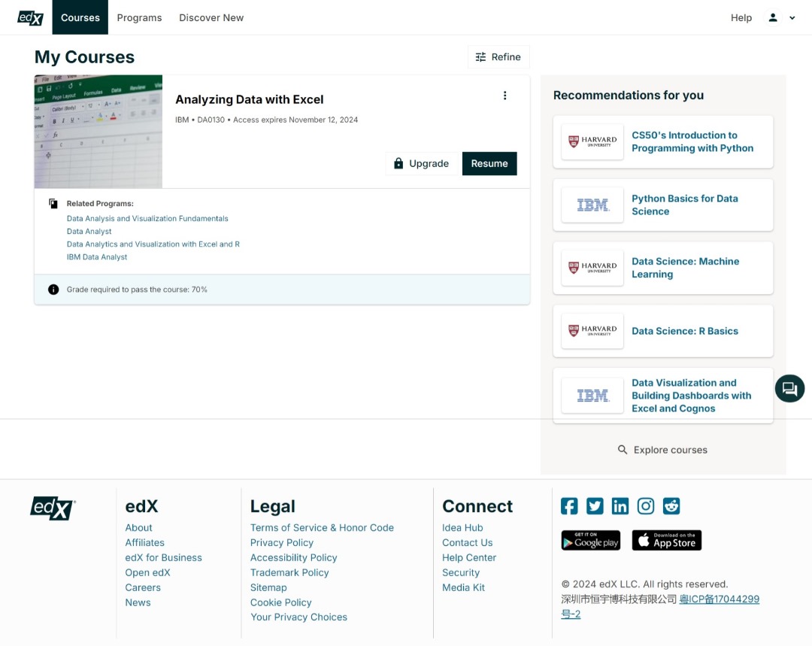Viewport: 812px width, 646px height.
Task: Open the Media Kit link
Action: point(463,587)
